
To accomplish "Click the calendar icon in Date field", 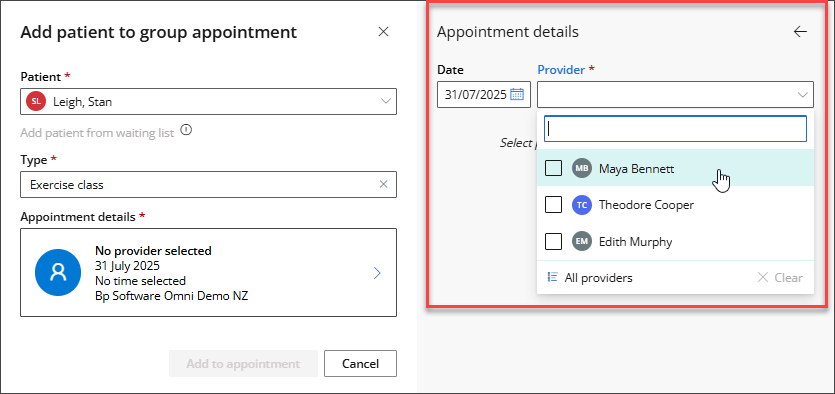I will point(517,95).
